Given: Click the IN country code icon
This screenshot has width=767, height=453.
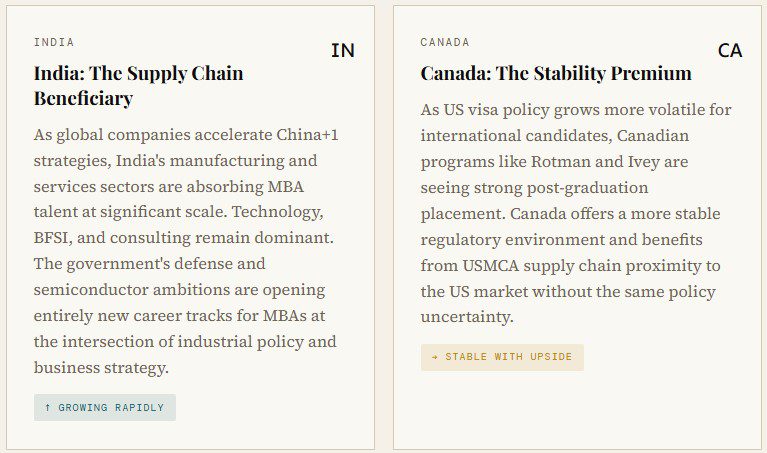Looking at the screenshot, I should 342,50.
